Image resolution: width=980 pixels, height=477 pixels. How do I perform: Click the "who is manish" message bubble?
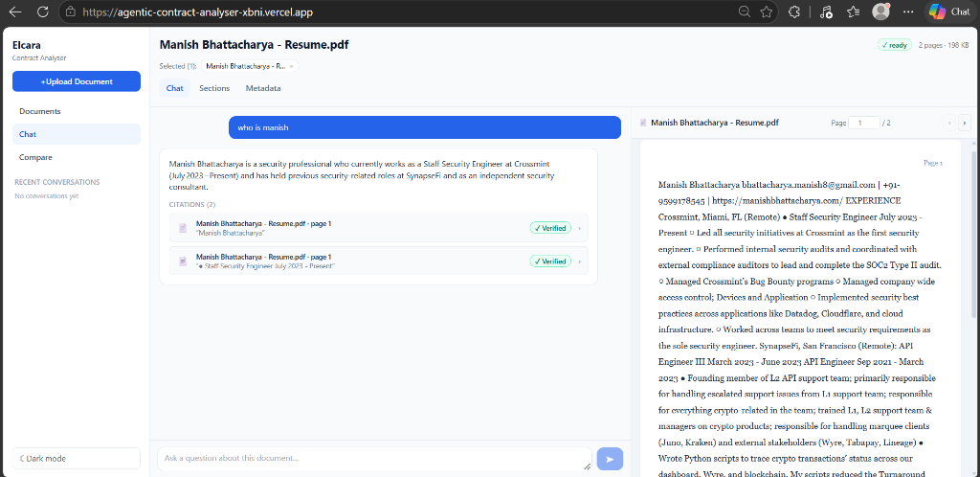pos(425,127)
